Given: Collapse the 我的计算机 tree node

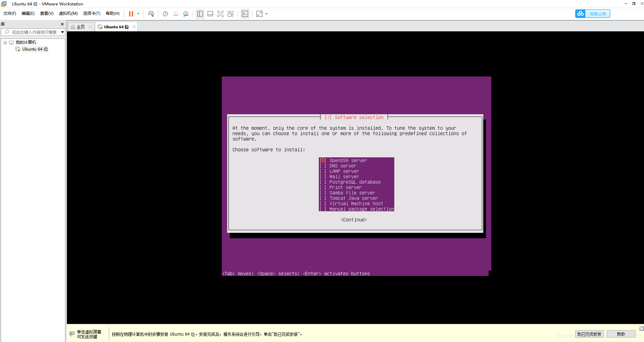Looking at the screenshot, I should coord(5,42).
